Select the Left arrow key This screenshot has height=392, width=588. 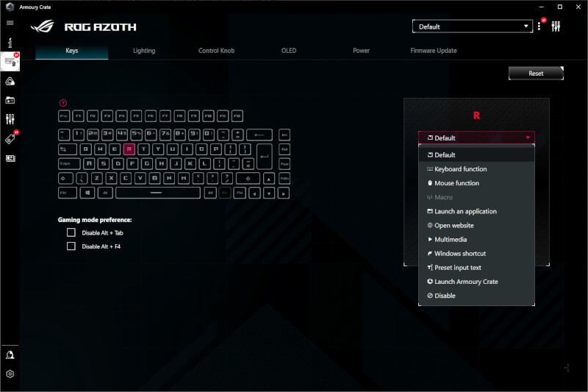point(254,193)
